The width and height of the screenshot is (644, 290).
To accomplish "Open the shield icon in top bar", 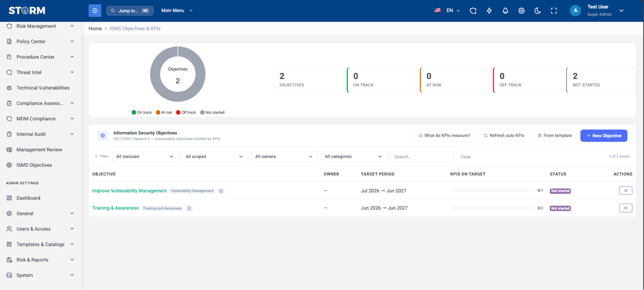I will click(473, 11).
